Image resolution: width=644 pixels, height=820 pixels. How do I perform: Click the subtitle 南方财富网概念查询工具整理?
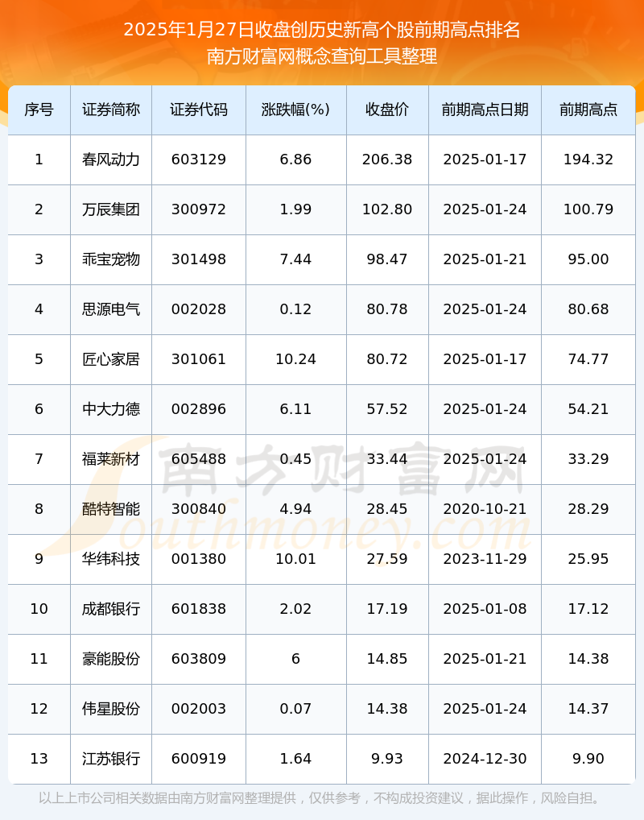click(322, 56)
